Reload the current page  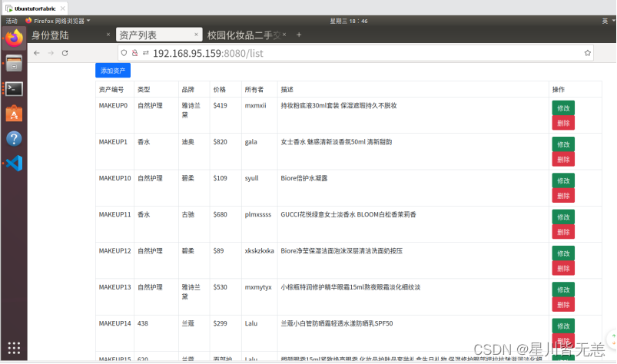pos(65,53)
